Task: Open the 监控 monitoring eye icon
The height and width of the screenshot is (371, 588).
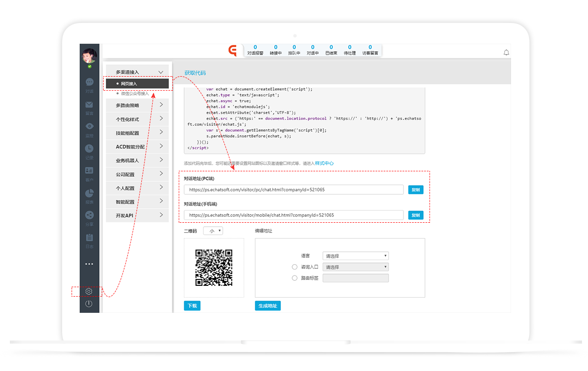Action: [x=89, y=126]
